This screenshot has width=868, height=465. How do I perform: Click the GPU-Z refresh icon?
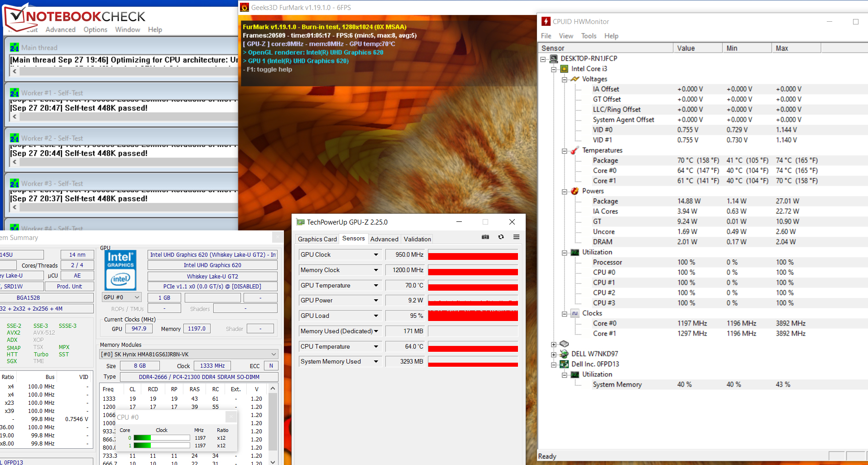tap(501, 237)
